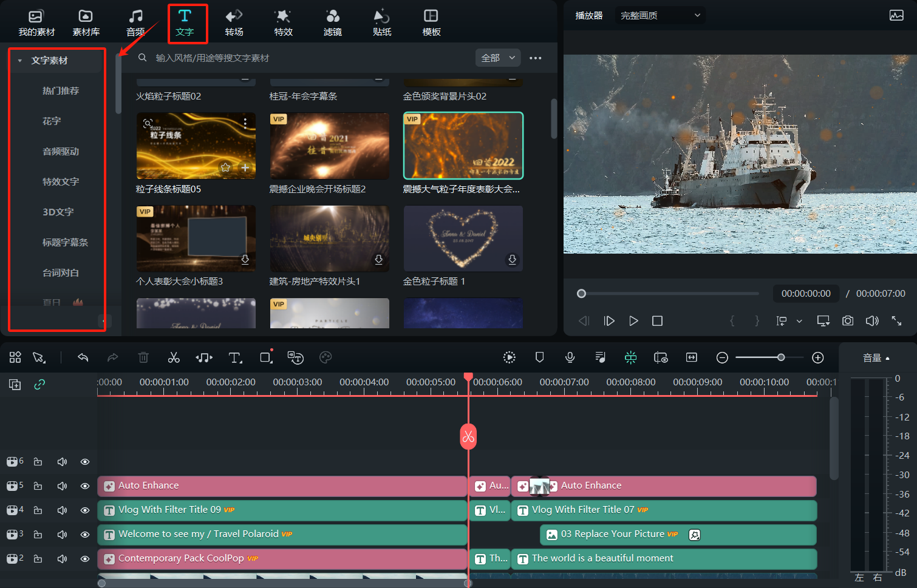
Task: Click the undo arrow icon
Action: (x=83, y=357)
